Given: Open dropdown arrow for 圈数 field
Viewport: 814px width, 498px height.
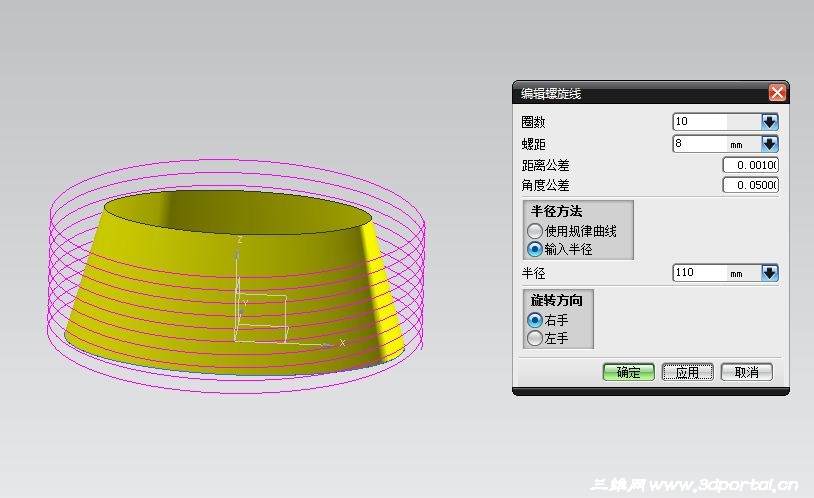Looking at the screenshot, I should tap(770, 122).
